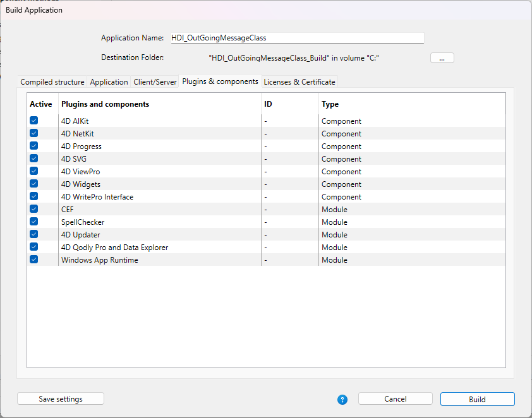
Task: Uncheck the 4D AIKit component checkbox
Action: point(34,121)
